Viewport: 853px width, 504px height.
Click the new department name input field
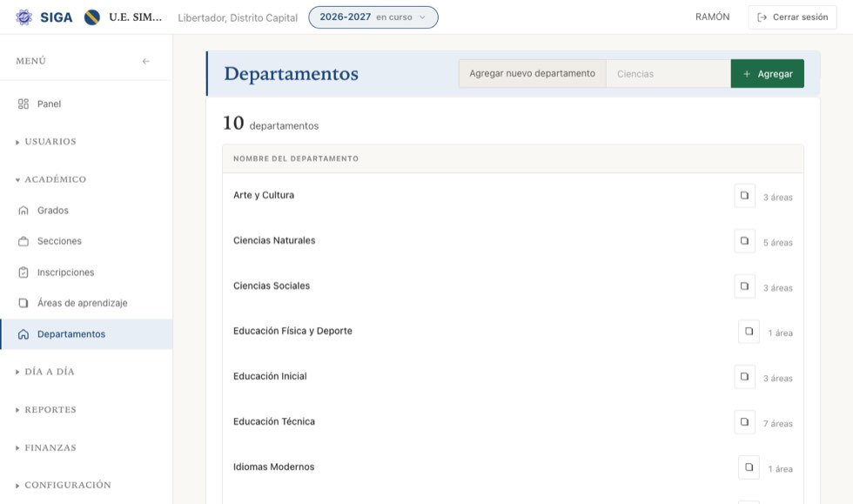coord(668,73)
